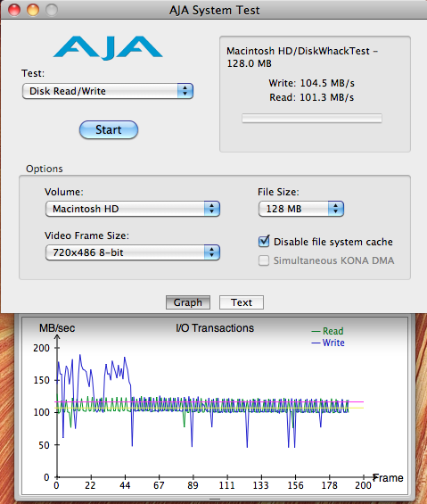Click the test progress bar

[x=312, y=119]
